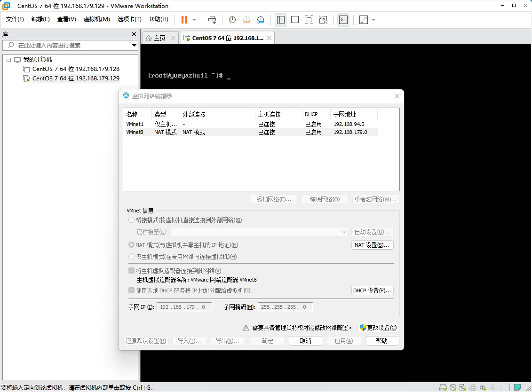Open the 已桥接至 dropdown
The width and height of the screenshot is (532, 392).
pos(259,232)
